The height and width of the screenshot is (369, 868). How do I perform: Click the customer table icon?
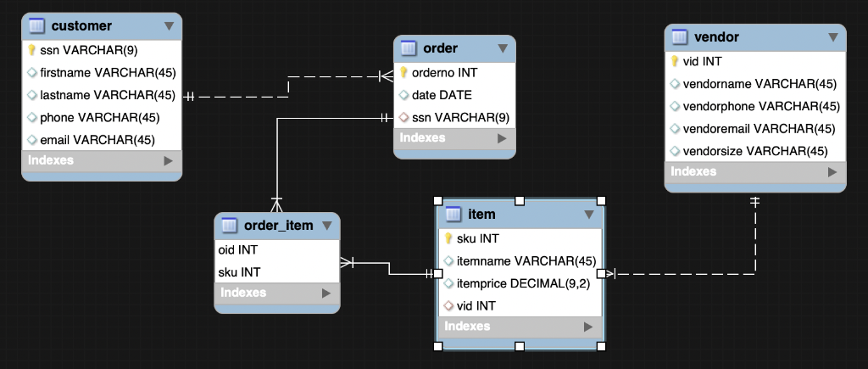tap(36, 25)
